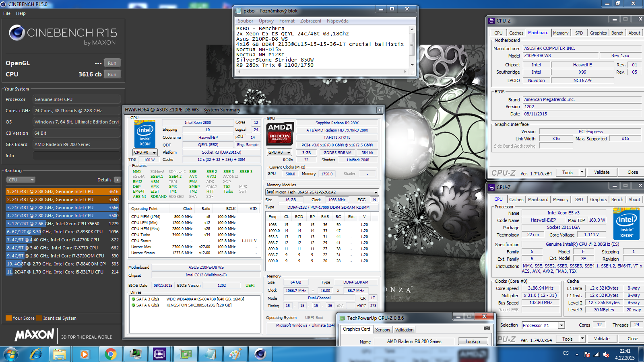The width and height of the screenshot is (644, 362).
Task: Click the CS language indicator in taskbar
Action: click(566, 353)
